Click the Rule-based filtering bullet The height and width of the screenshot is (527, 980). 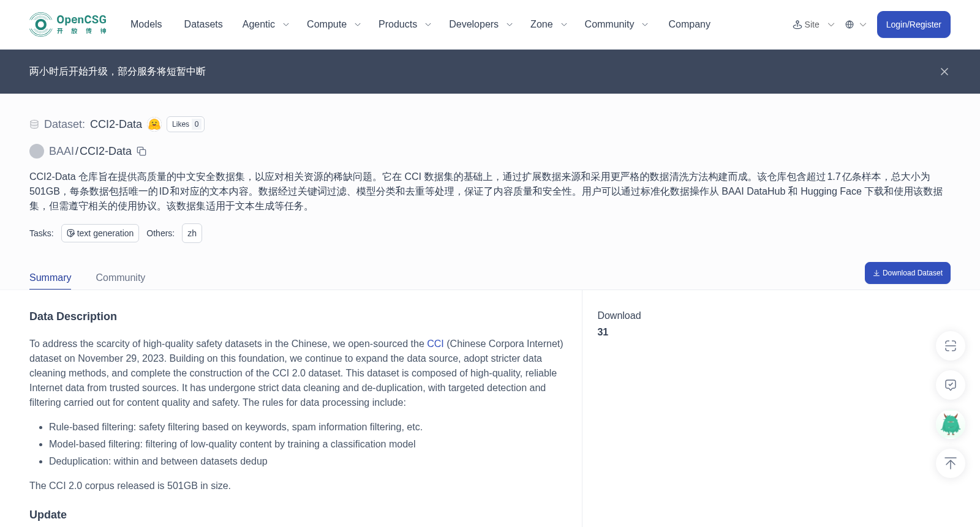point(236,427)
